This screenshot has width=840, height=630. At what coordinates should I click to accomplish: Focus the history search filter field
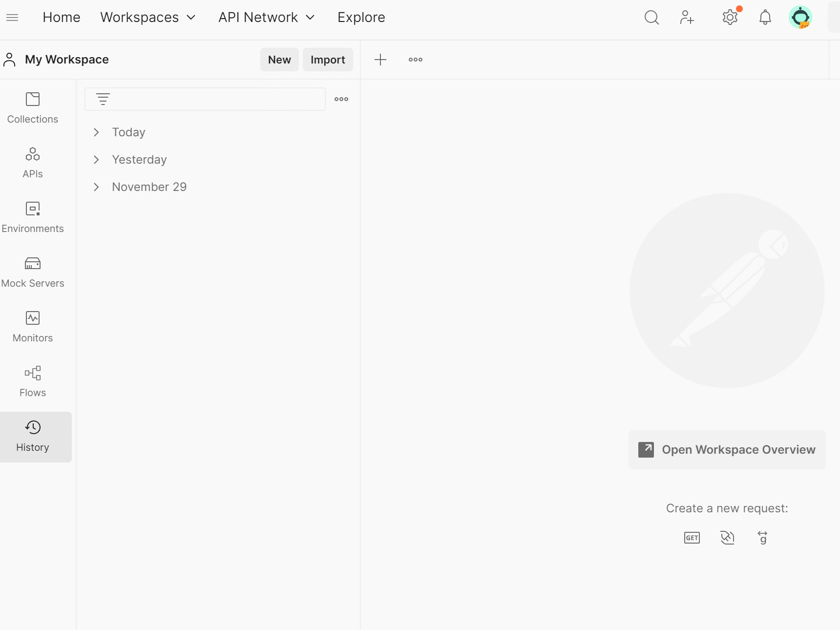205,99
